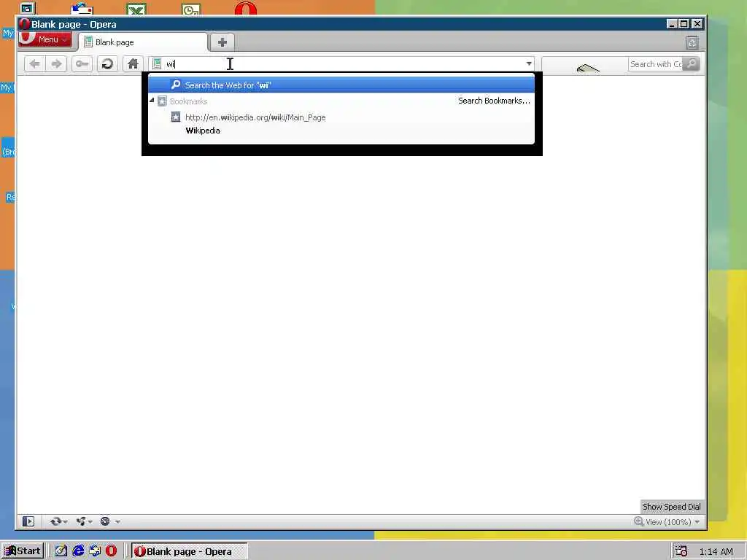Toggle the panel sidebar button in status bar

(x=28, y=521)
